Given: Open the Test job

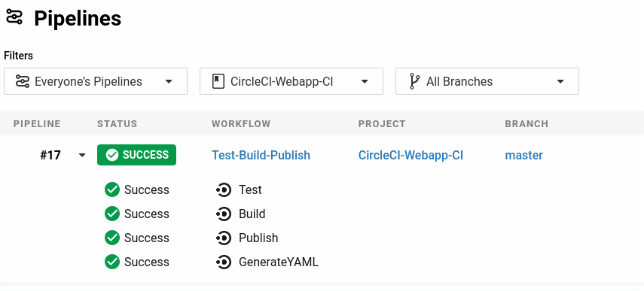Looking at the screenshot, I should point(251,189).
